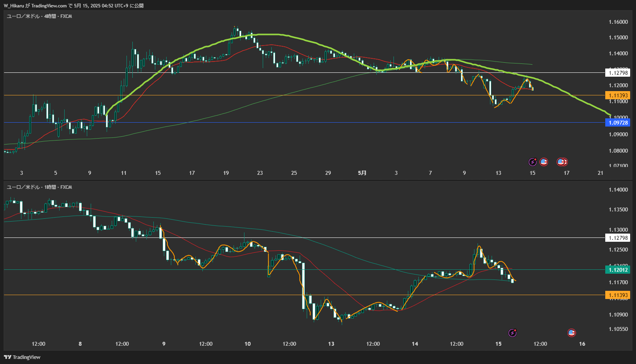Click US flag event icon on 1時間 chart
Screen dimensions: 636x364
coord(571,333)
